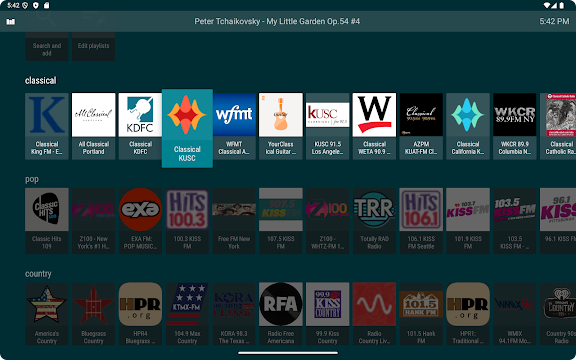This screenshot has height=360, width=576.
Task: Select KUSC 91.5 Los Angeles station
Action: [327, 126]
